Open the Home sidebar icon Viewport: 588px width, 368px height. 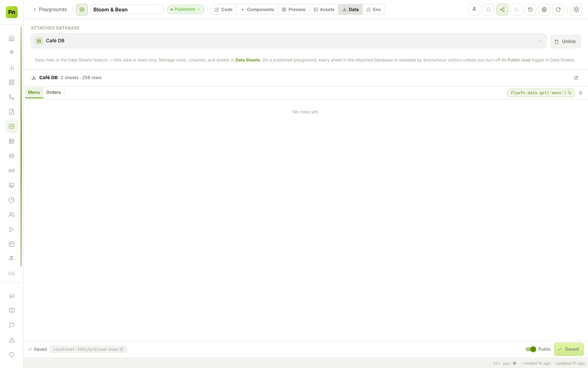[x=12, y=38]
